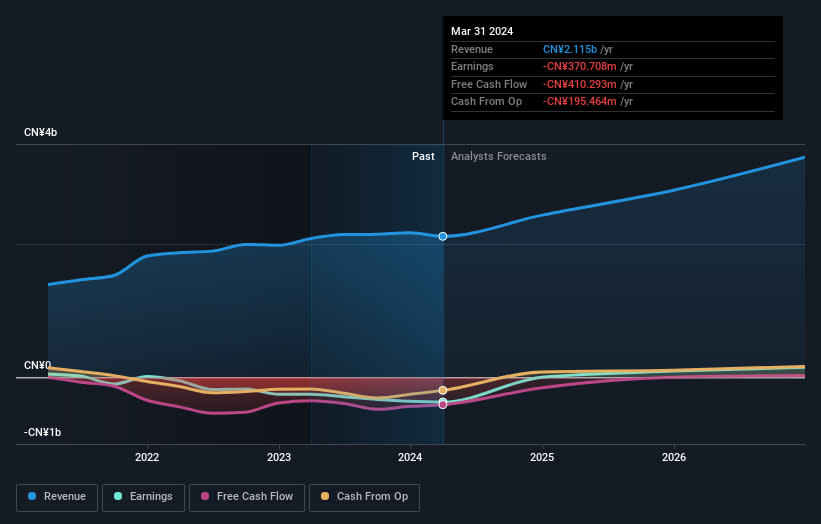Select the 2025 x-axis label
Viewport: 821px width, 524px height.
[542, 458]
